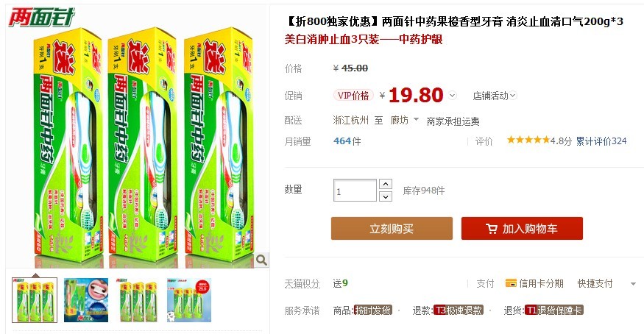Screen dimensions: 644x334
Task: Click the 464件 monthly sales link
Action: coord(347,141)
